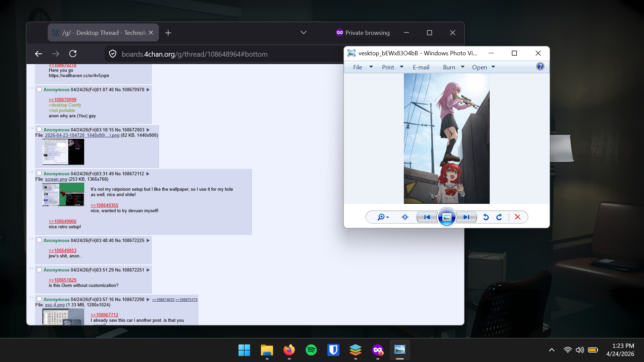
Task: Open the zoom magnifier dropdown
Action: coord(383,217)
